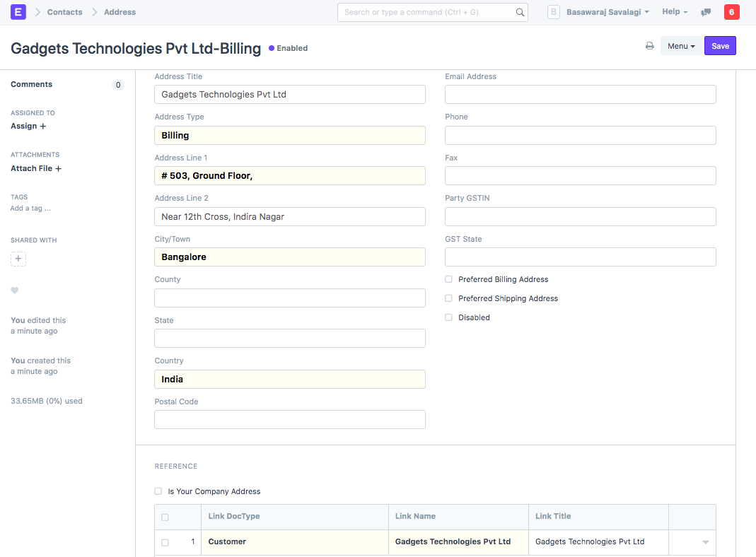
Task: Open the Customer row dropdown arrow
Action: pyautogui.click(x=705, y=542)
